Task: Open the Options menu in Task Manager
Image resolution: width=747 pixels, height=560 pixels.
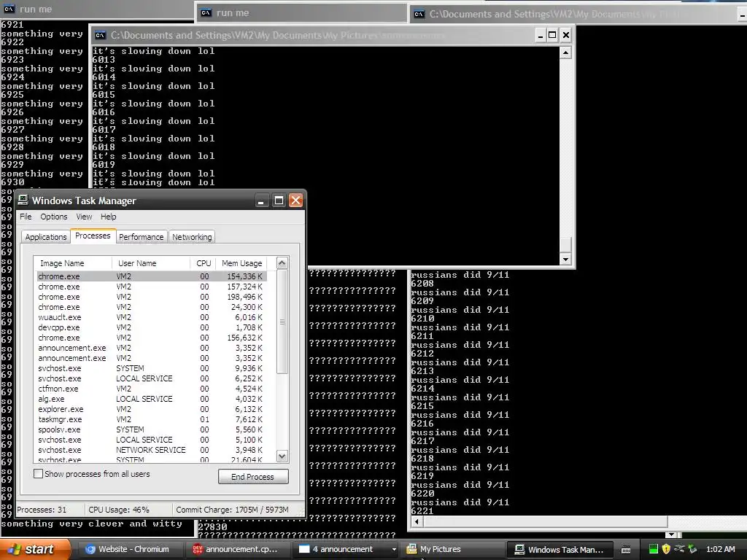Action: (x=54, y=217)
